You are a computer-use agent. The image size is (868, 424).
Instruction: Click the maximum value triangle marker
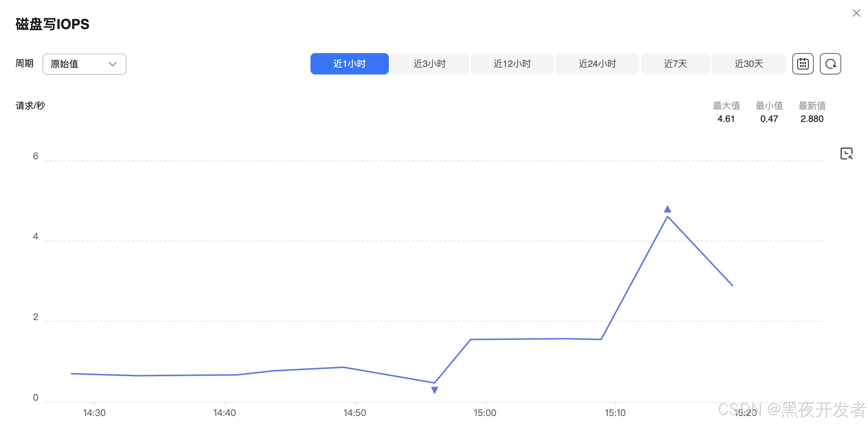[667, 209]
